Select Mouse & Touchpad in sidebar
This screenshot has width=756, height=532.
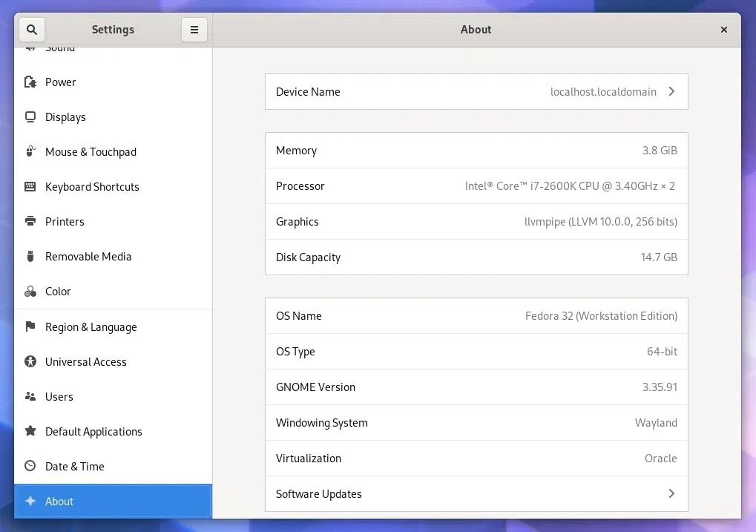(114, 152)
